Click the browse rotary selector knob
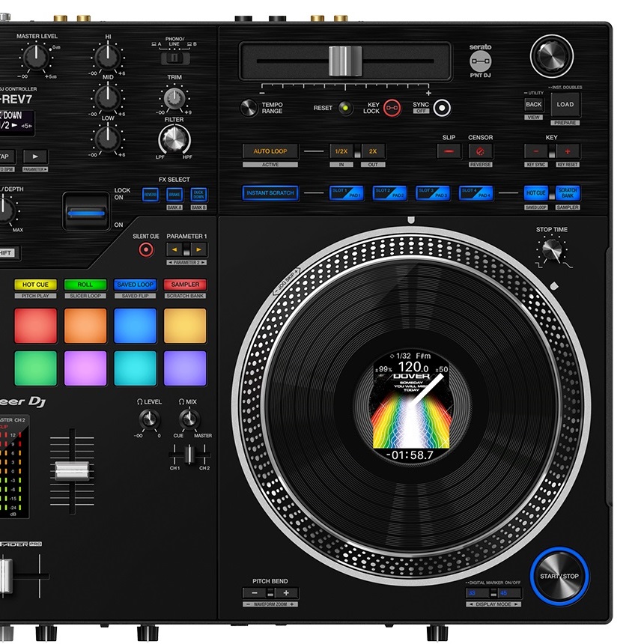 pyautogui.click(x=551, y=56)
